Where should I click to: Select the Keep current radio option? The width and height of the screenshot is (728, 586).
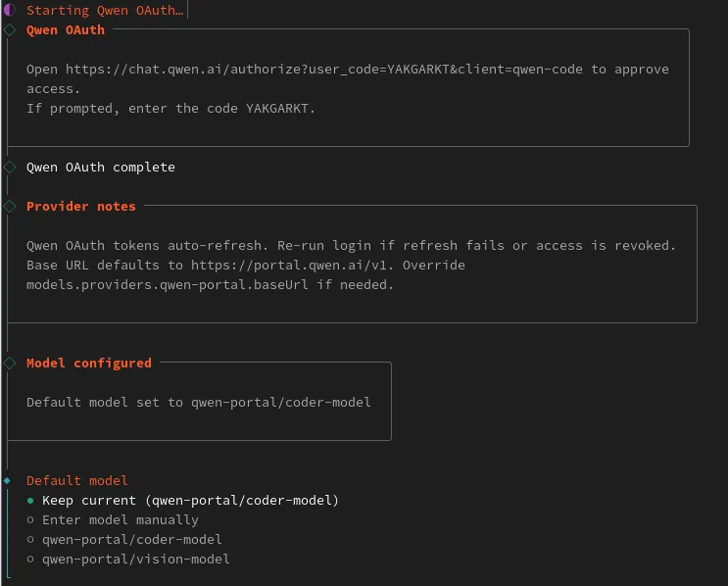[30, 501]
